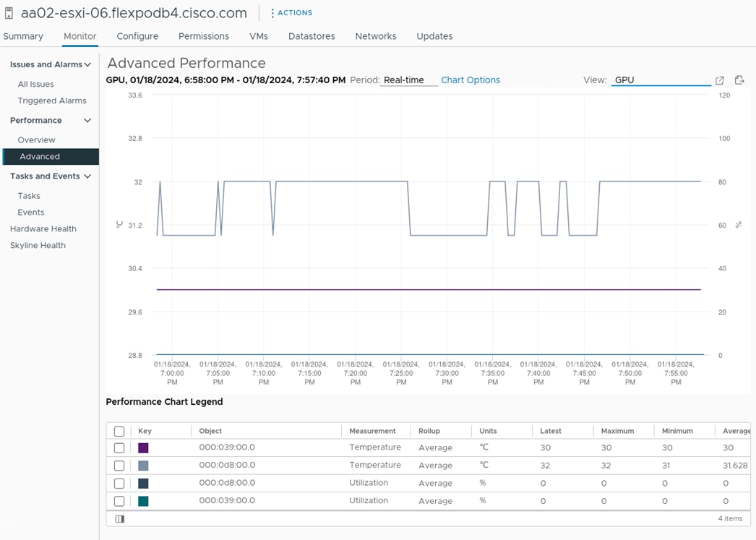The height and width of the screenshot is (540, 756).
Task: Open column chooser icon below legend table
Action: coord(119,519)
